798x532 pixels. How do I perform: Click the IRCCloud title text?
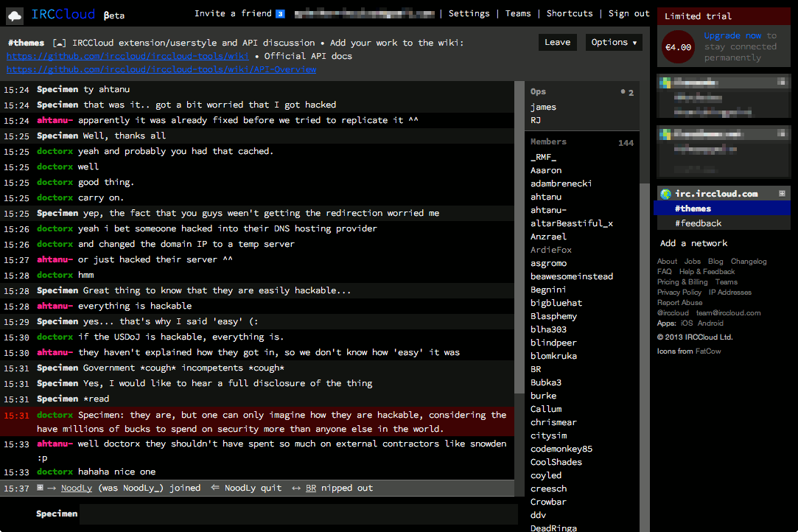pyautogui.click(x=63, y=14)
